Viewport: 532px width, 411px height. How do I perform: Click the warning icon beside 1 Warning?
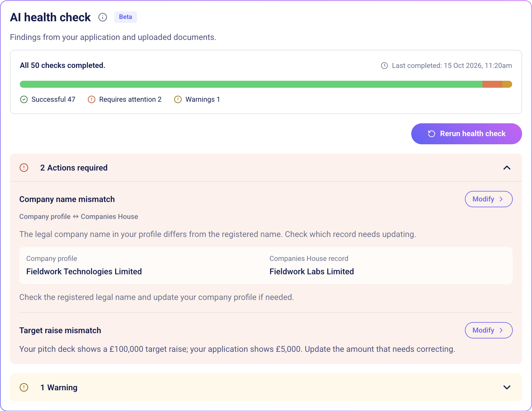pos(24,387)
